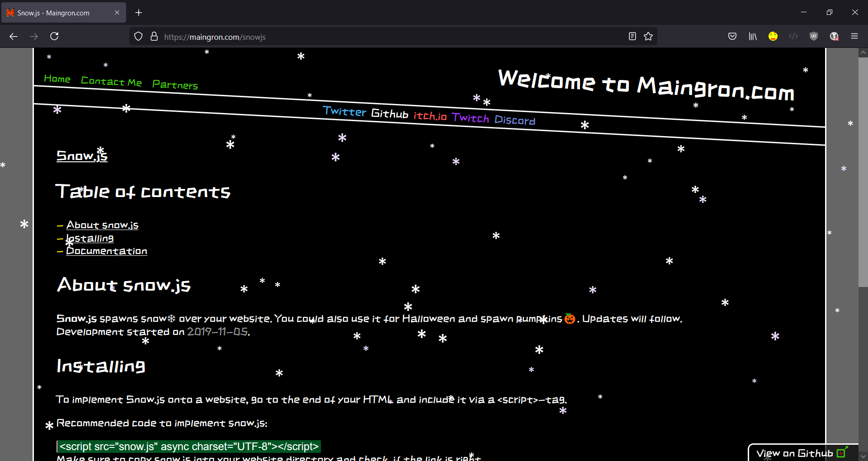Bookmark this page with star
This screenshot has width=868, height=461.
point(648,37)
